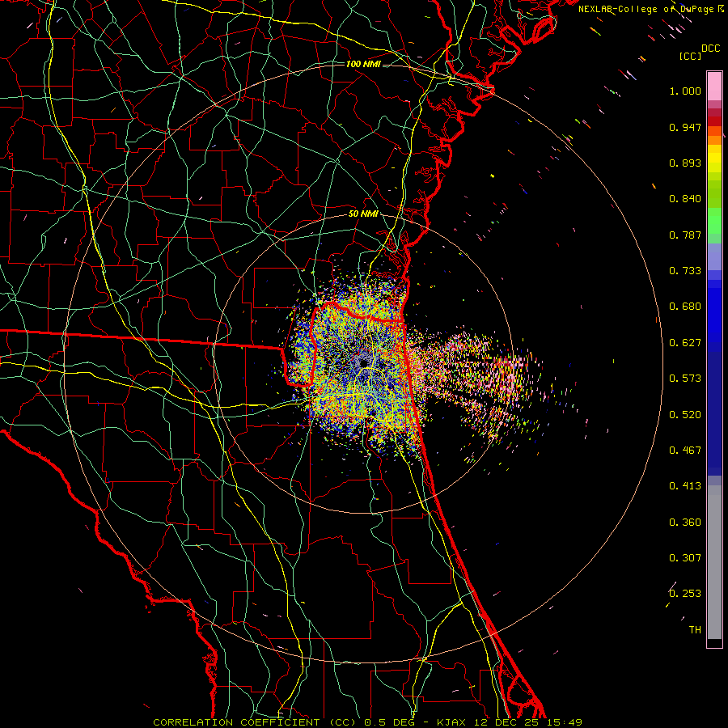
Task: Click the 0.413 legend value
Action: point(685,486)
